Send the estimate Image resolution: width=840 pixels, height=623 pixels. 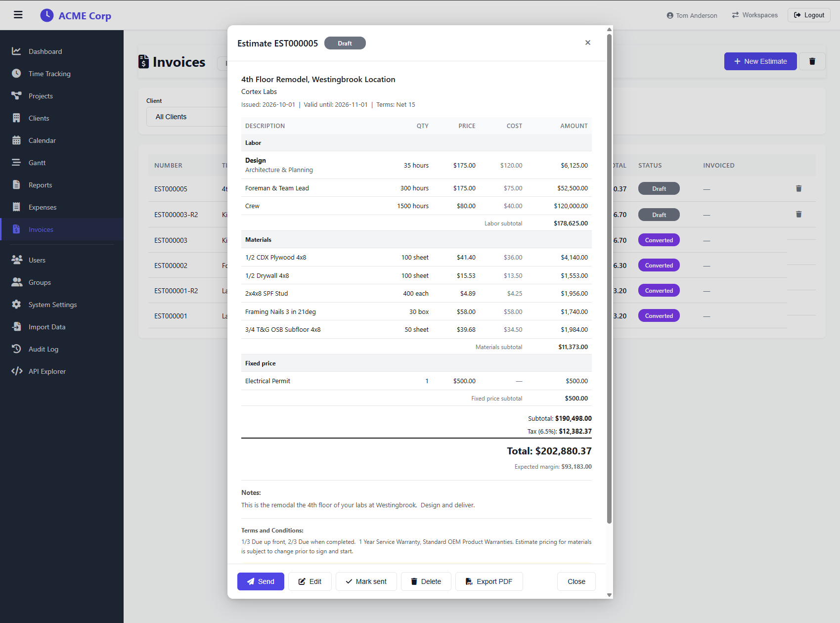click(261, 581)
